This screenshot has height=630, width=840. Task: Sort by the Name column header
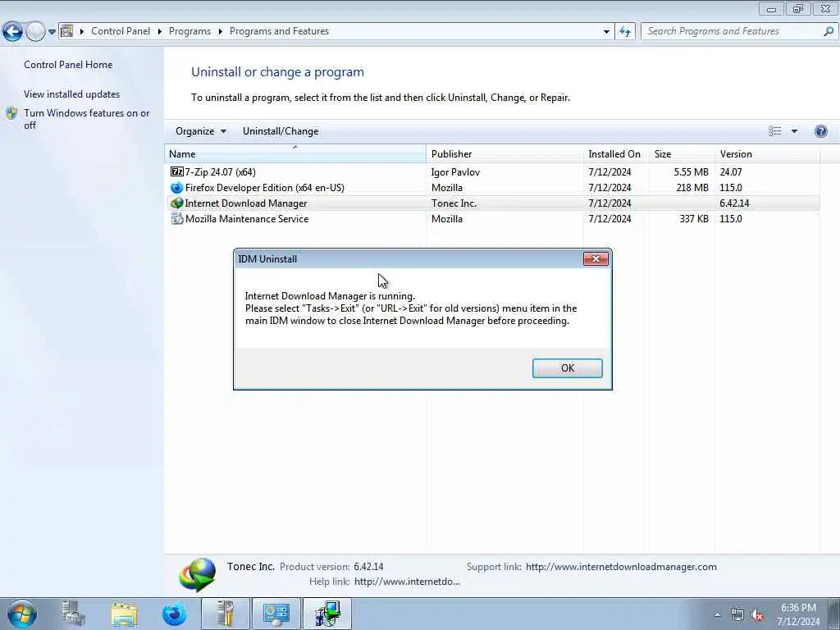(295, 153)
